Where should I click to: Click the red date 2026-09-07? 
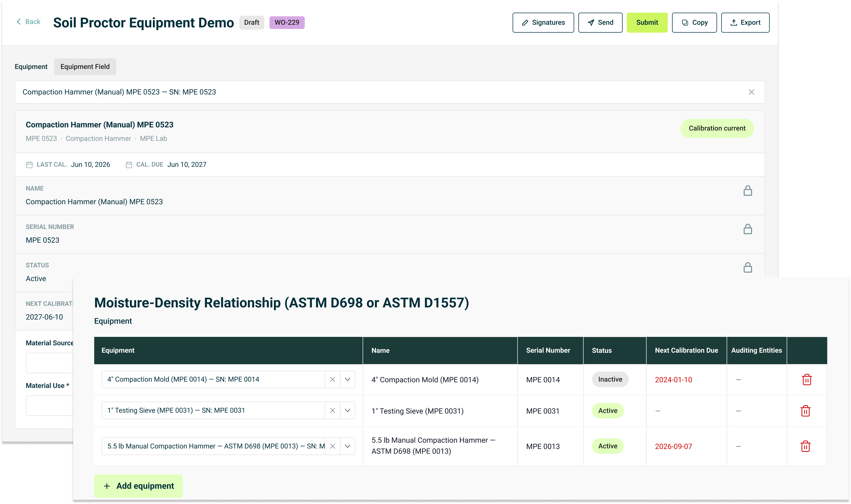673,446
